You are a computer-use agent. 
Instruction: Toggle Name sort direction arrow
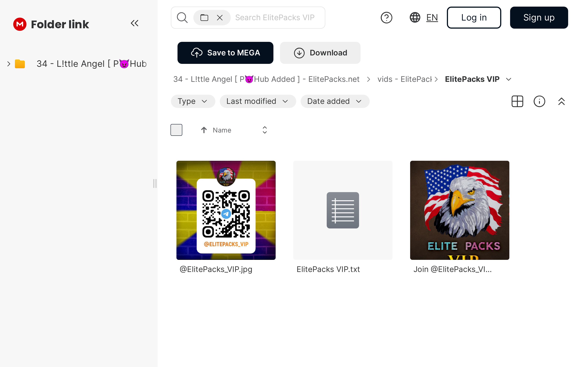pyautogui.click(x=204, y=130)
